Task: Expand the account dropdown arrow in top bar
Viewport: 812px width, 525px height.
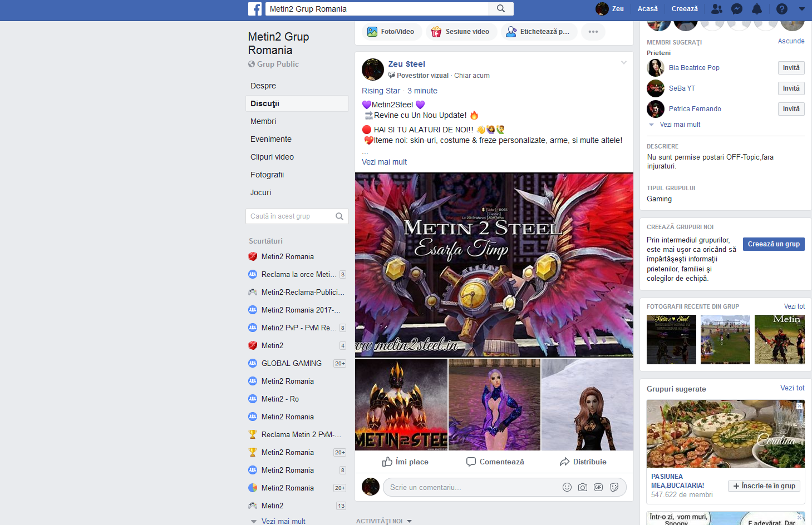Action: tap(802, 9)
